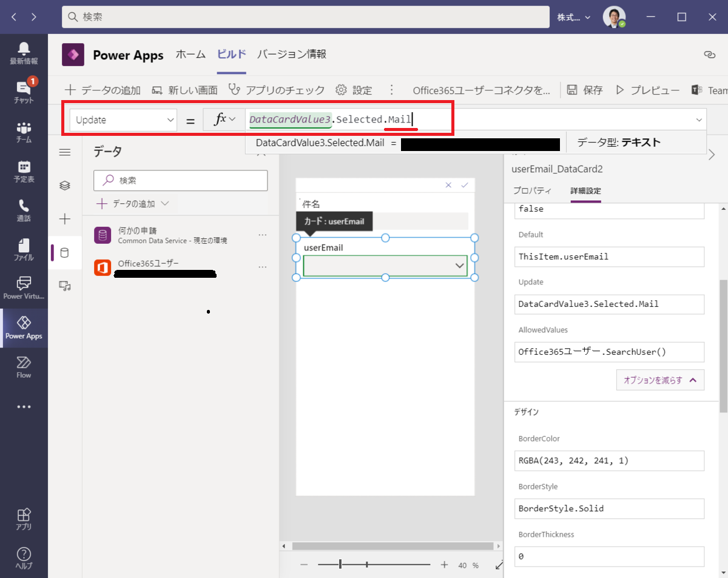This screenshot has width=728, height=578.
Task: Click the copy link icon
Action: click(x=709, y=55)
